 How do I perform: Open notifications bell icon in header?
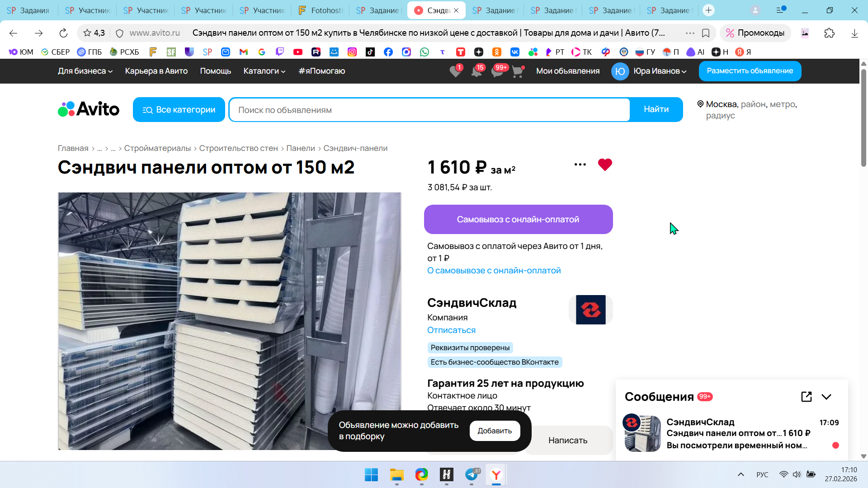point(476,71)
